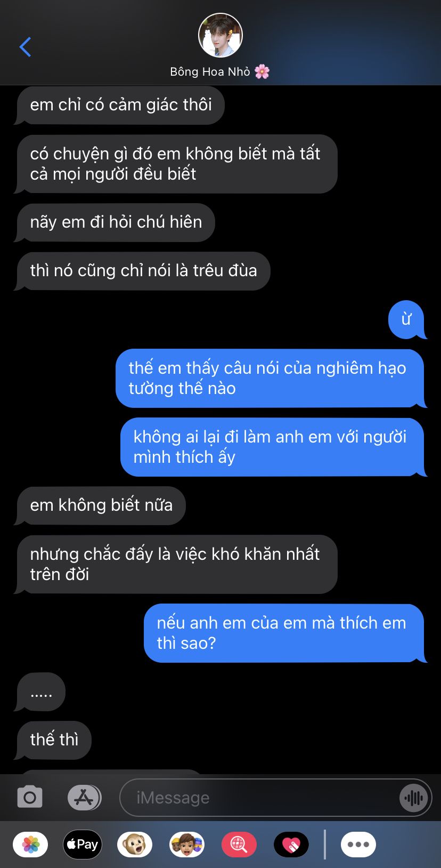
Task: Open the red globe search images icon
Action: coord(239,845)
